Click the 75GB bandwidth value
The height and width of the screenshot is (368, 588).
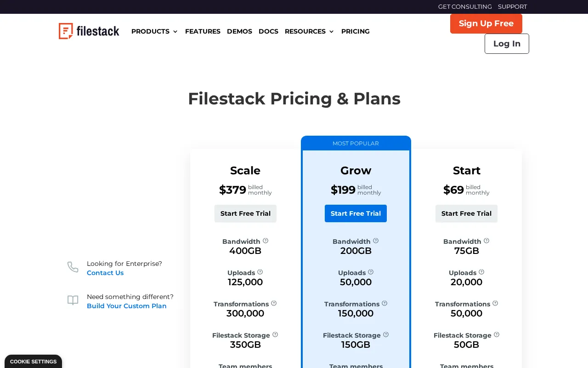[x=467, y=251]
